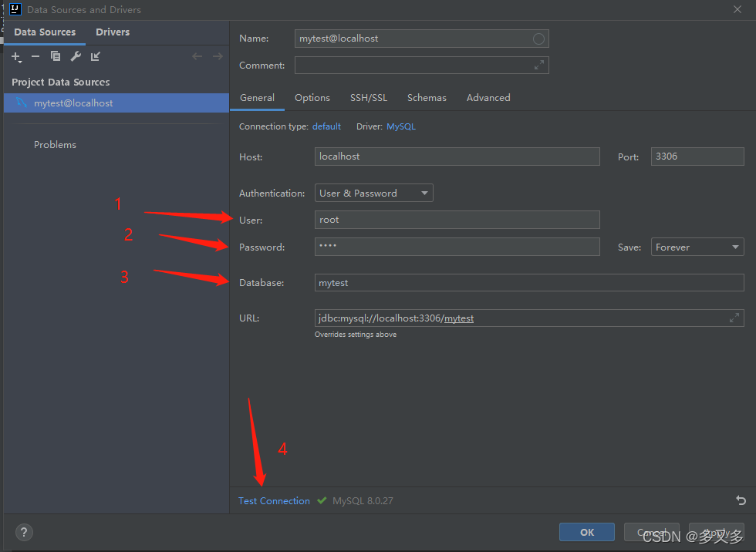756x552 pixels.
Task: Open the Authentication dropdown
Action: point(373,193)
